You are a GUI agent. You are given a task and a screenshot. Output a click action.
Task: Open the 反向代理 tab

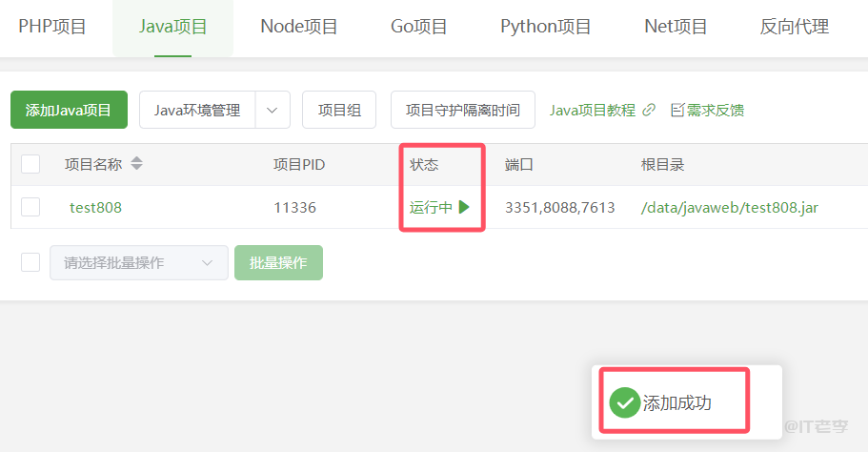(x=795, y=27)
